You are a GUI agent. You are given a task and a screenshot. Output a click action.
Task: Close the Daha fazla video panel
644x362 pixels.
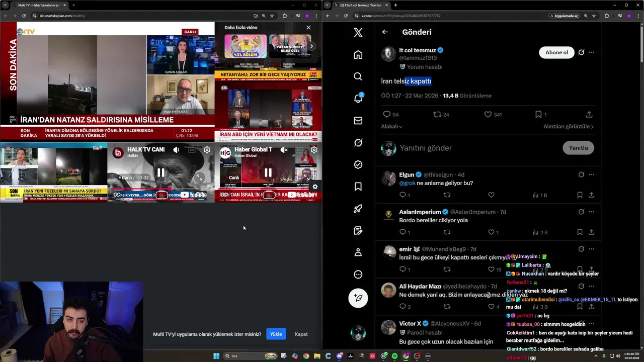point(308,28)
